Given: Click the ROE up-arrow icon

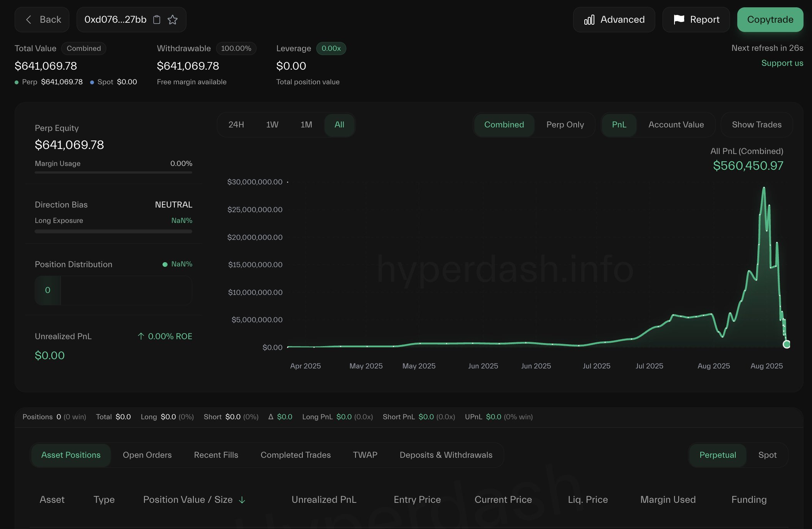Looking at the screenshot, I should (x=141, y=336).
